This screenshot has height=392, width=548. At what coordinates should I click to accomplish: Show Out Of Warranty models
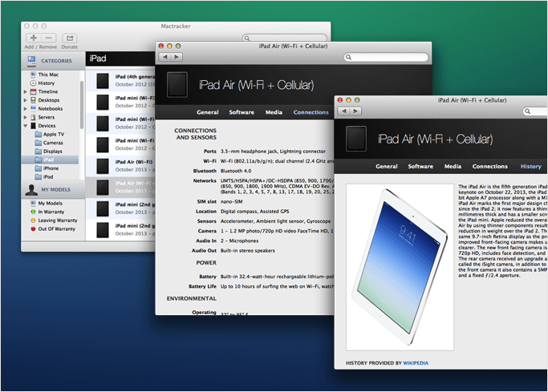point(56,229)
